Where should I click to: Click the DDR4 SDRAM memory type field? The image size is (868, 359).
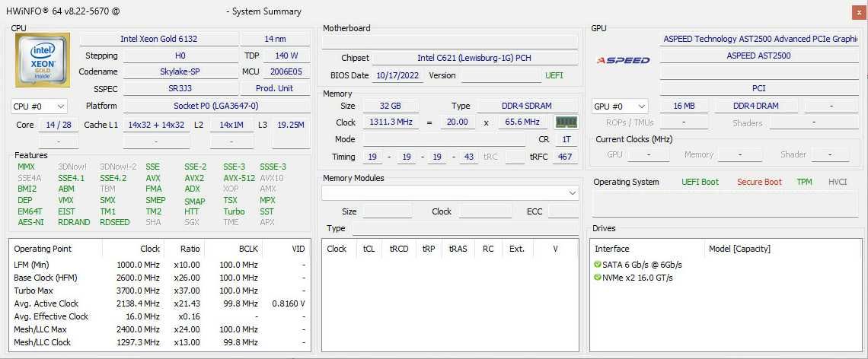[x=528, y=106]
